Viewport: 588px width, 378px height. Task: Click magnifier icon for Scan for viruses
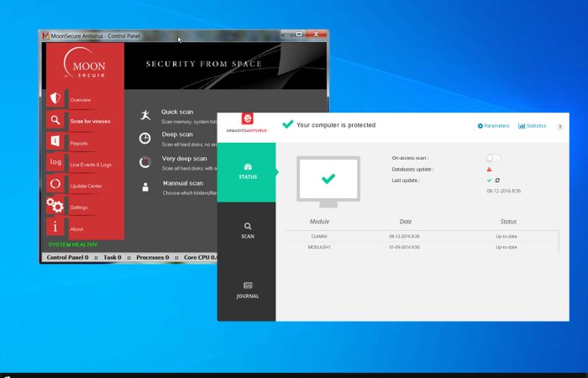tap(55, 120)
